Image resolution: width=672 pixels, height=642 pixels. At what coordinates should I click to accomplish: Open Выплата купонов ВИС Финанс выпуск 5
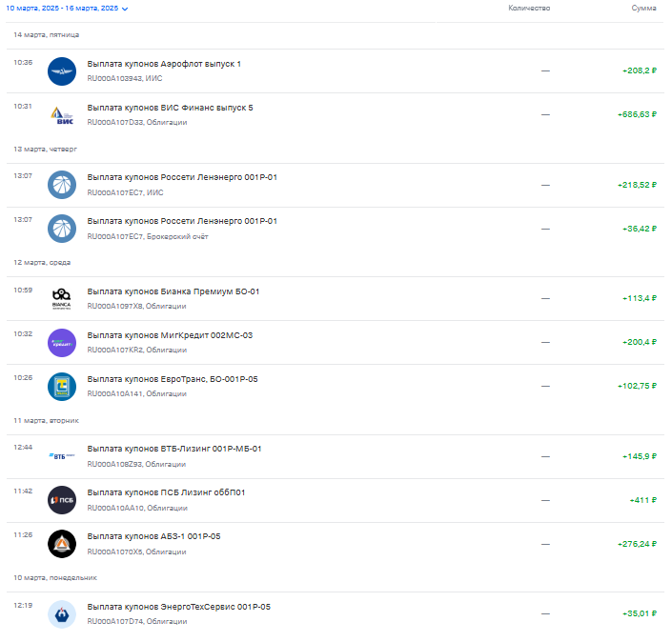tap(170, 108)
